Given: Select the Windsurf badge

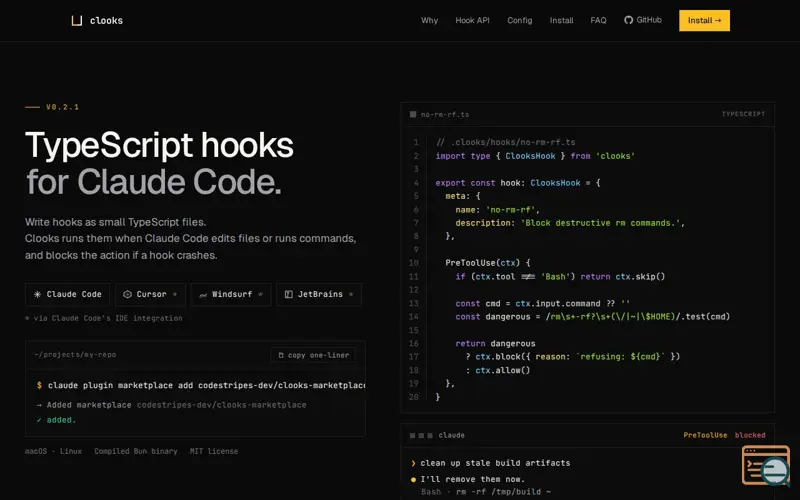Looking at the screenshot, I should pos(231,294).
